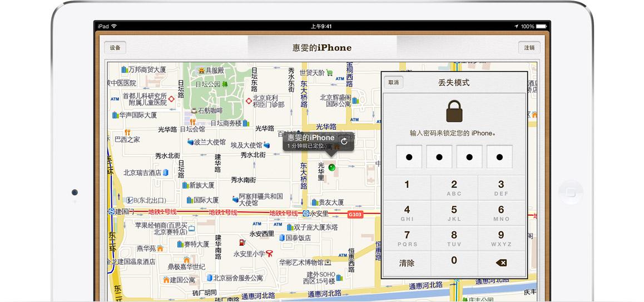
Task: Tap the 苹果经销商 map label
Action: click(161, 228)
